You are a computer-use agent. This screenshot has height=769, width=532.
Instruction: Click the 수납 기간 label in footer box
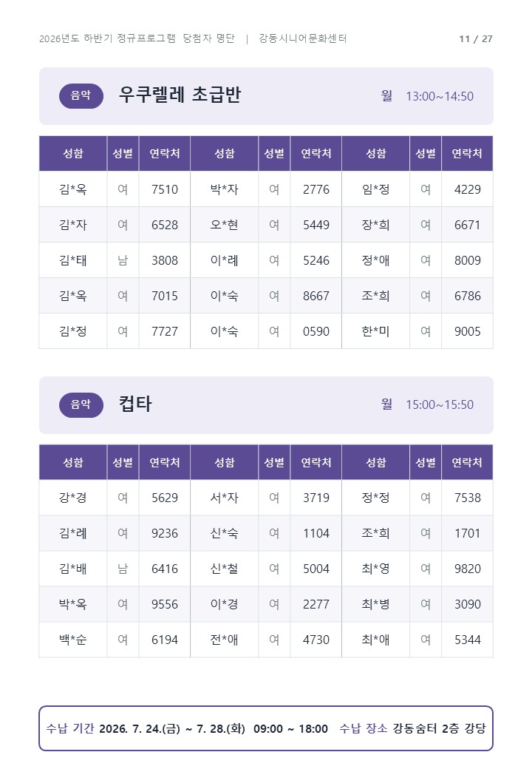(x=70, y=728)
